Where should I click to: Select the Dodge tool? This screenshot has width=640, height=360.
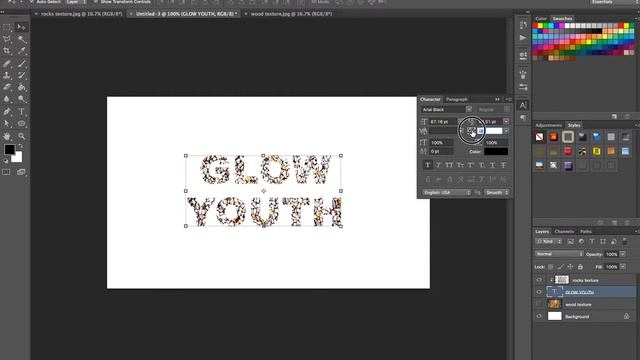point(22,99)
